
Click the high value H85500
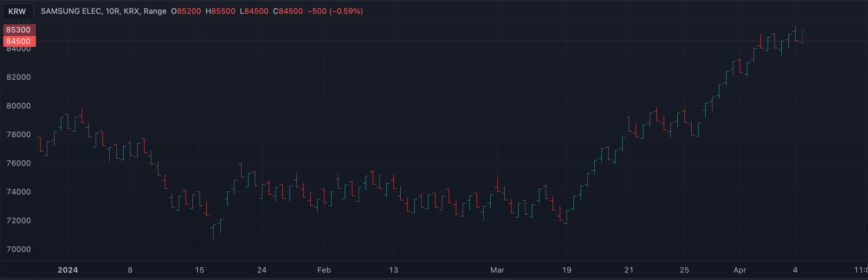point(220,11)
